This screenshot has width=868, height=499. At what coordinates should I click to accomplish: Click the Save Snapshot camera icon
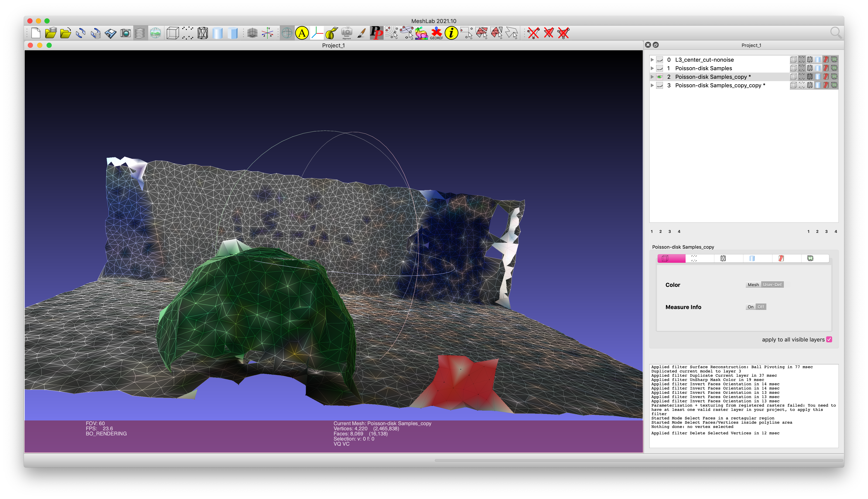click(x=126, y=33)
